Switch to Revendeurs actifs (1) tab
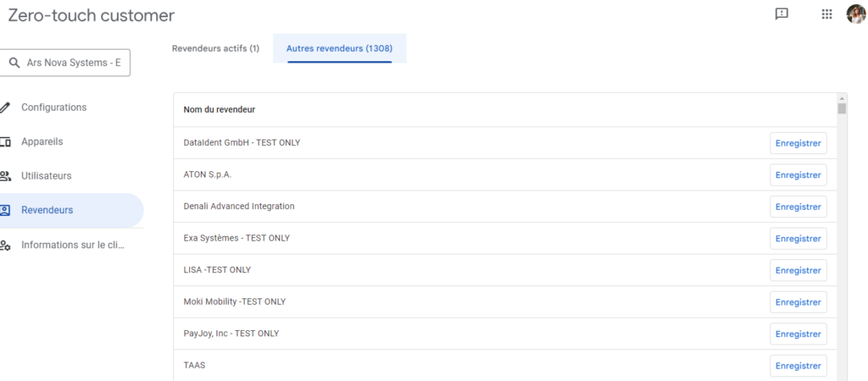 [215, 48]
